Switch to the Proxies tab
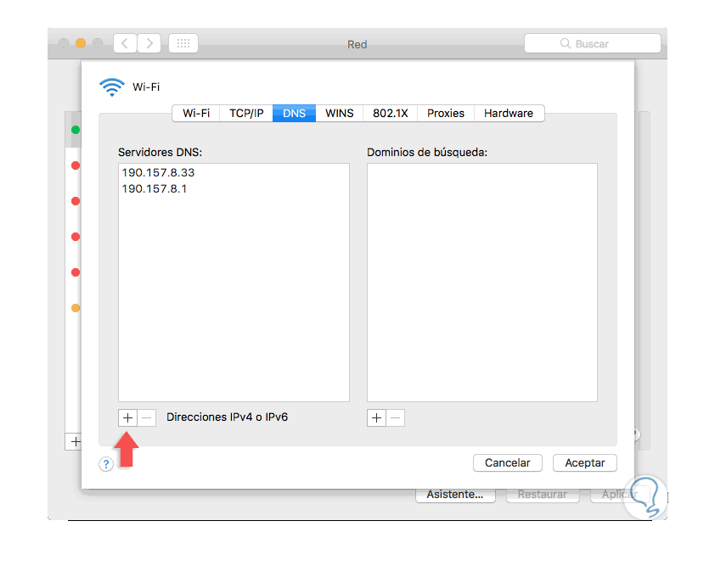Viewport: 715px width, 588px height. click(x=446, y=114)
